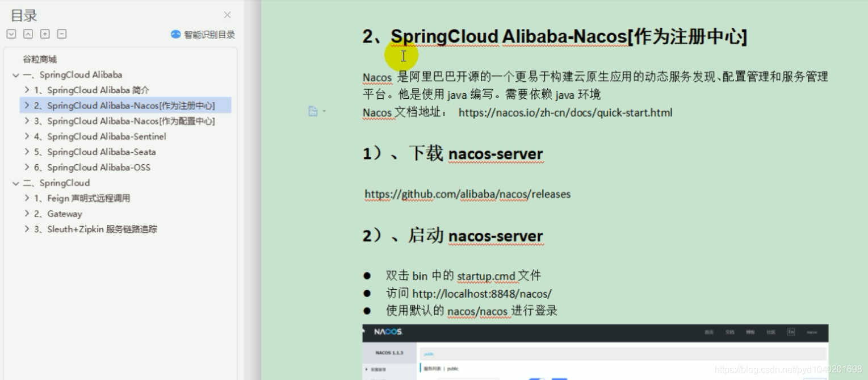This screenshot has width=868, height=380.
Task: Go to 一、SpringCloud Alibaba heading in outline
Action: coord(73,74)
